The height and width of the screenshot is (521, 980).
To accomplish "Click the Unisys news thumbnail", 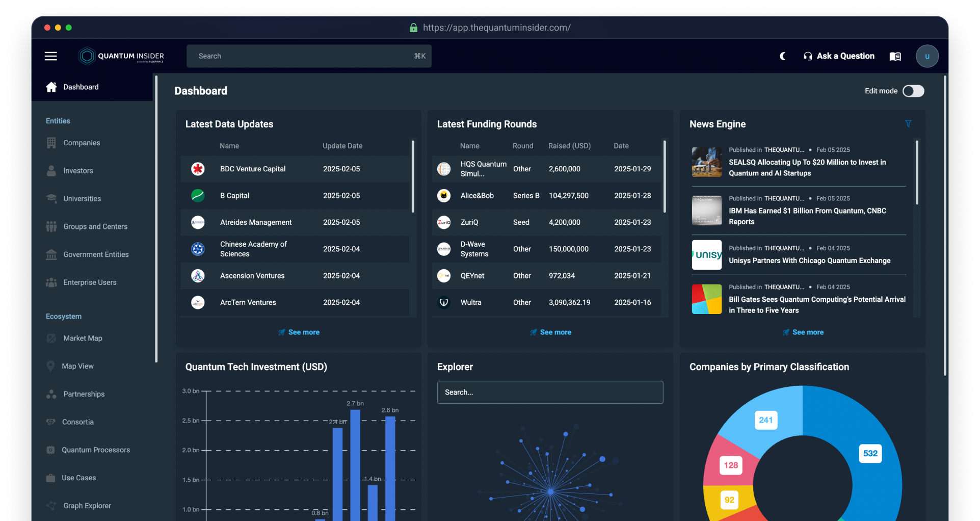I will pos(706,255).
